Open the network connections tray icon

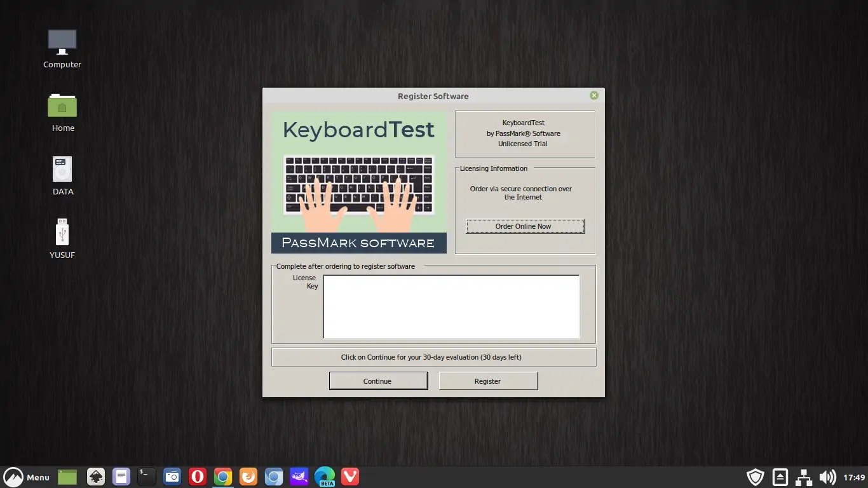tap(804, 477)
